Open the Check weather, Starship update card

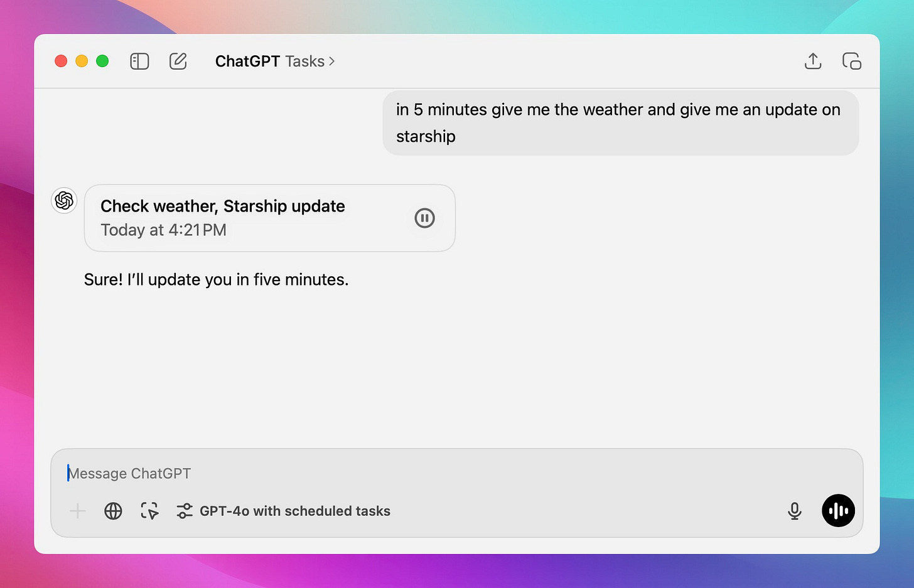pyautogui.click(x=270, y=218)
